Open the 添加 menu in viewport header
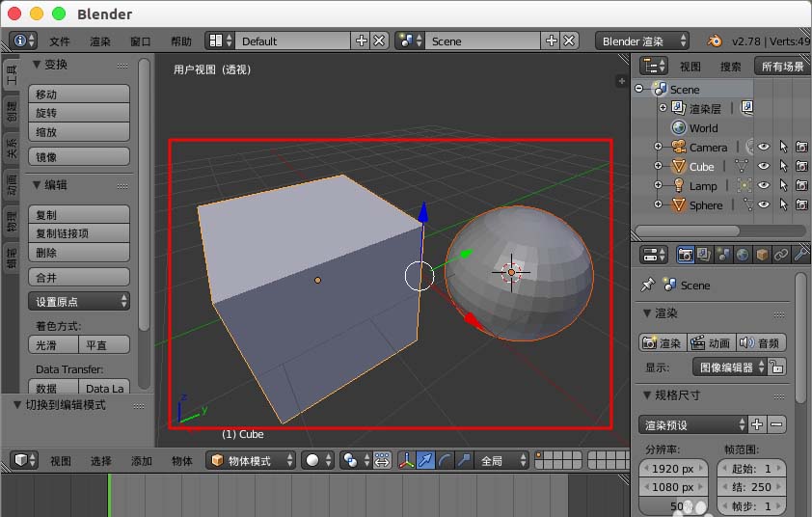The width and height of the screenshot is (812, 517). pyautogui.click(x=142, y=461)
